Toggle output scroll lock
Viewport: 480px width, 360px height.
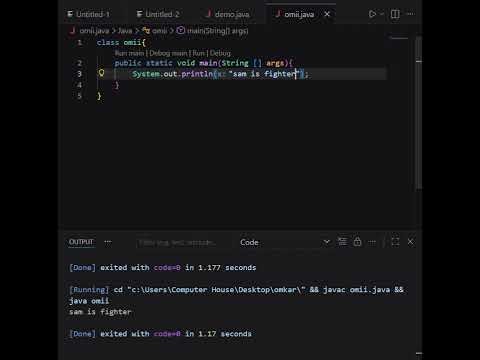[357, 242]
